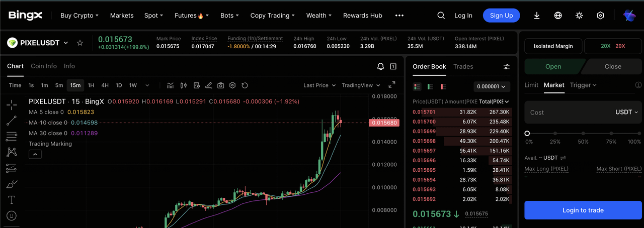The width and height of the screenshot is (644, 228).
Task: Switch to the Coin Info tab
Action: [x=44, y=66]
